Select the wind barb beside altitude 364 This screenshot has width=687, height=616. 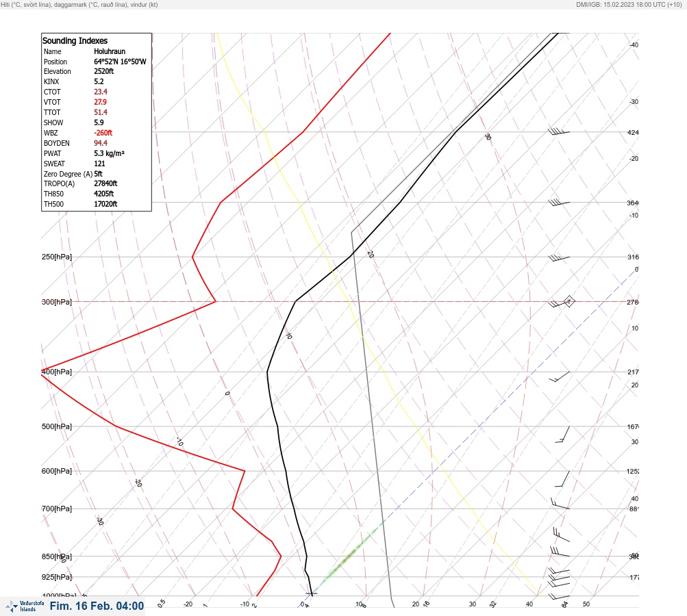[x=559, y=202]
